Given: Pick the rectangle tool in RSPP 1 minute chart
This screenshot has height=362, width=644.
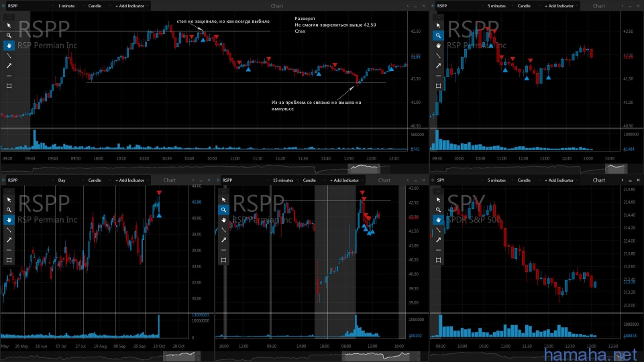Looking at the screenshot, I should [x=9, y=86].
